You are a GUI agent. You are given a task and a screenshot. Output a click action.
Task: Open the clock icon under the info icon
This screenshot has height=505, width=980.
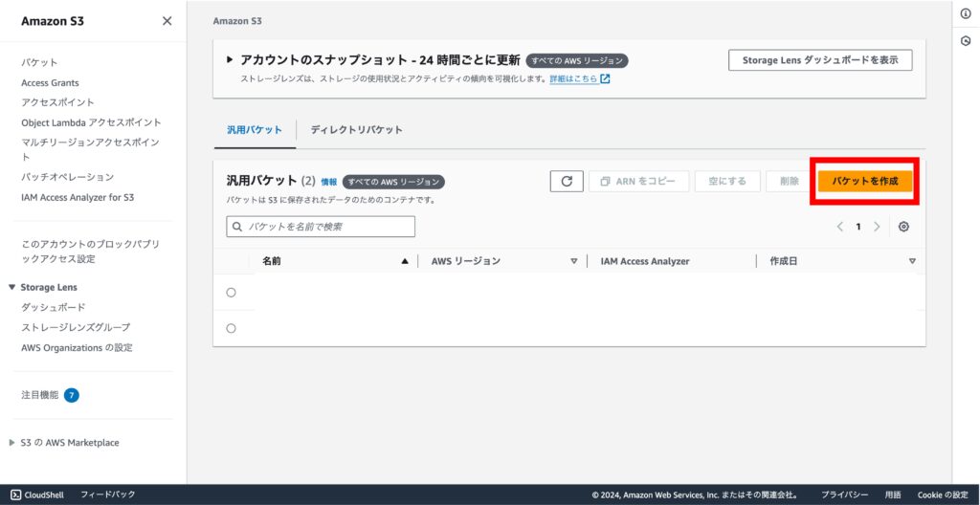[966, 41]
